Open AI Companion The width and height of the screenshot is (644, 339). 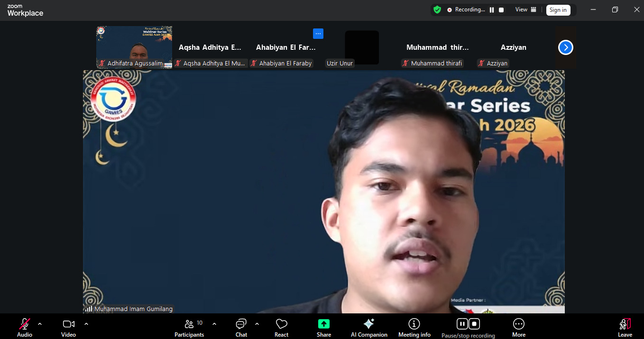tap(369, 324)
